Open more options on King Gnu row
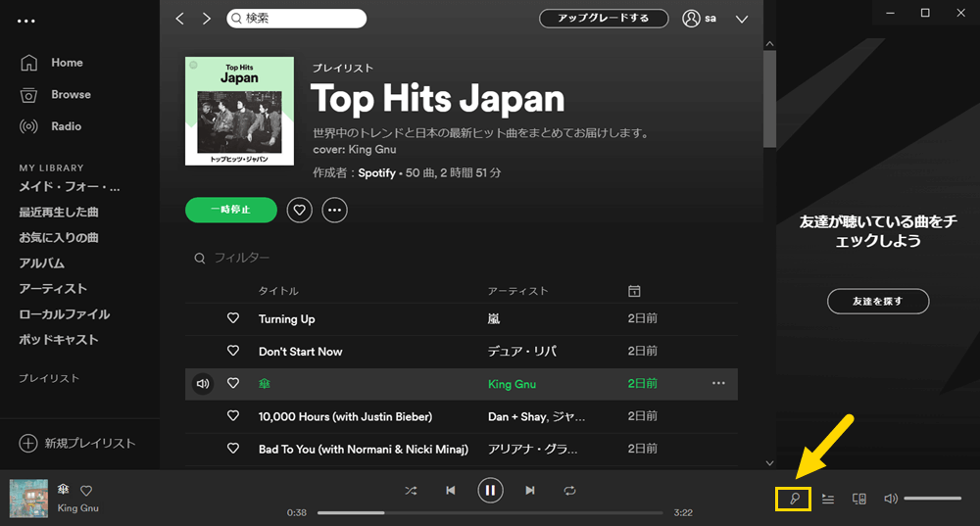Viewport: 980px width, 526px height. tap(718, 383)
